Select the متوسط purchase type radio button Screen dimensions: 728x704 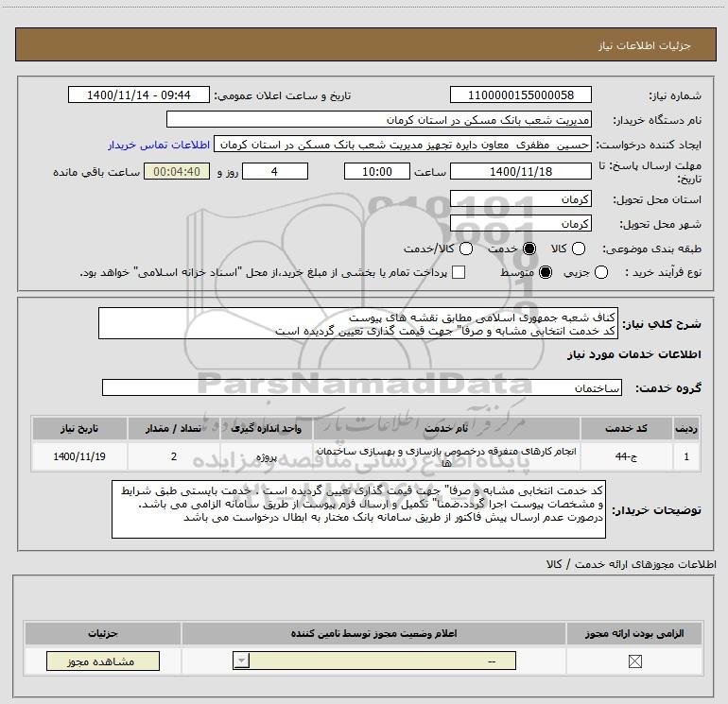click(546, 272)
